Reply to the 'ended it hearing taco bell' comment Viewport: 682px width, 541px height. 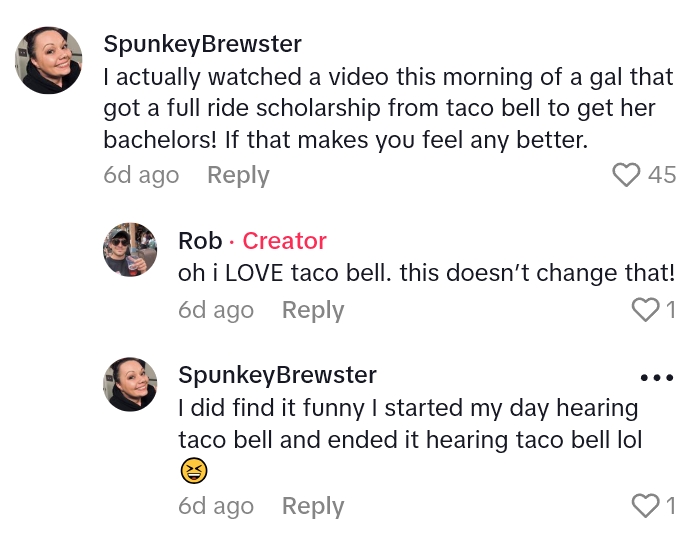(x=313, y=506)
